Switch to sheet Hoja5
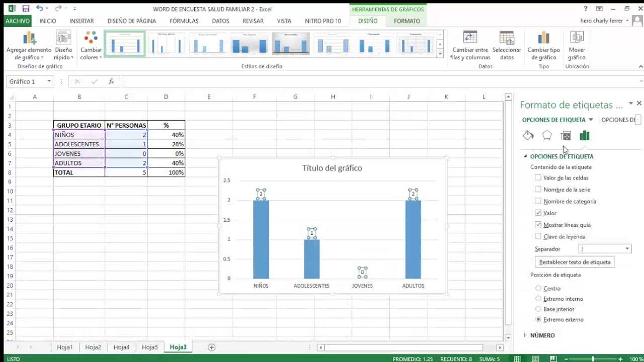The height and width of the screenshot is (362, 644). pyautogui.click(x=150, y=347)
